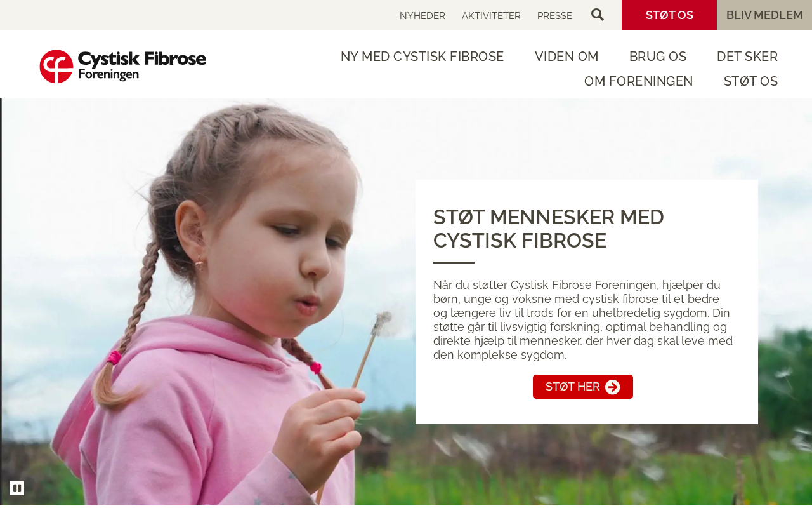Pause the background video
812x508 pixels.
(17, 488)
